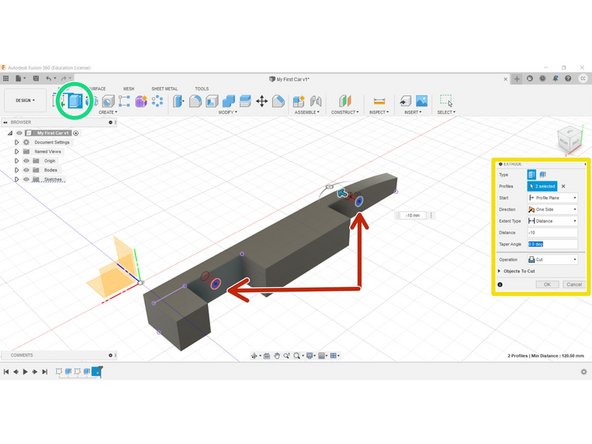
Task: Open the notifications bell icon
Action: tap(555, 79)
